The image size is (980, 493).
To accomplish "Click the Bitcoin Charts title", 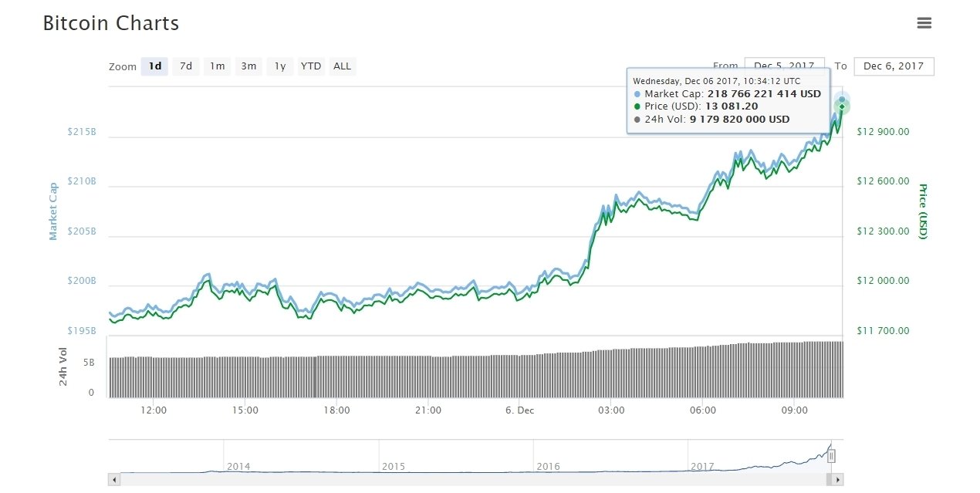I will [111, 23].
